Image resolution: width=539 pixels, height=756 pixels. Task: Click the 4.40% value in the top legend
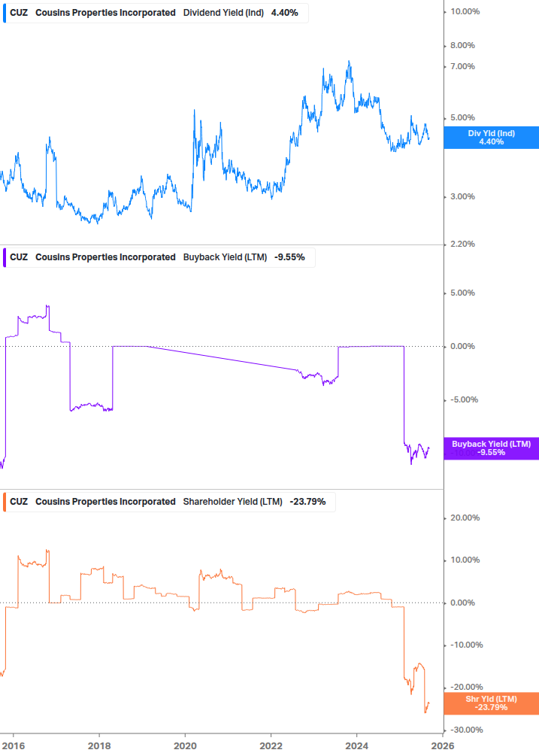coord(285,13)
